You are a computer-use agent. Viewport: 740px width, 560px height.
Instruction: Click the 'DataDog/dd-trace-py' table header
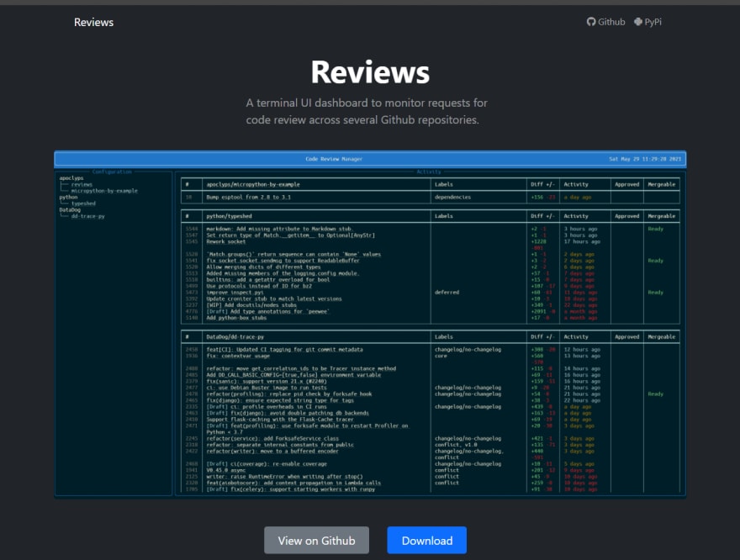[235, 337]
